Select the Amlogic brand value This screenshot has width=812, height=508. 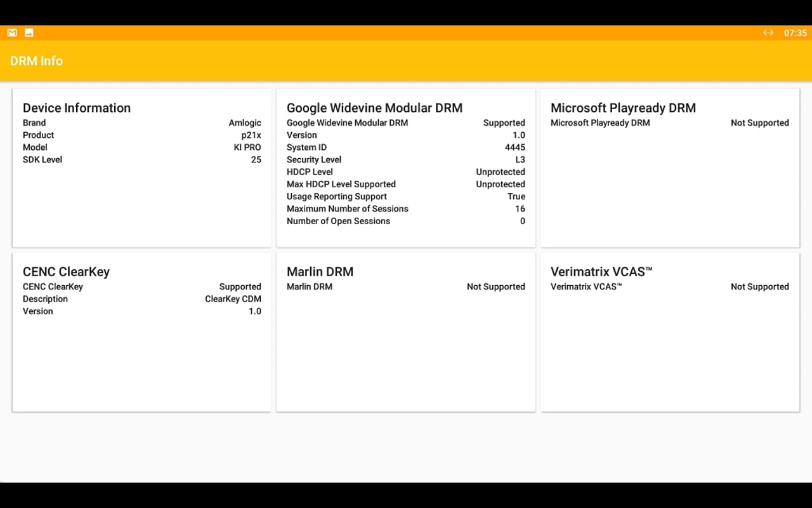245,123
